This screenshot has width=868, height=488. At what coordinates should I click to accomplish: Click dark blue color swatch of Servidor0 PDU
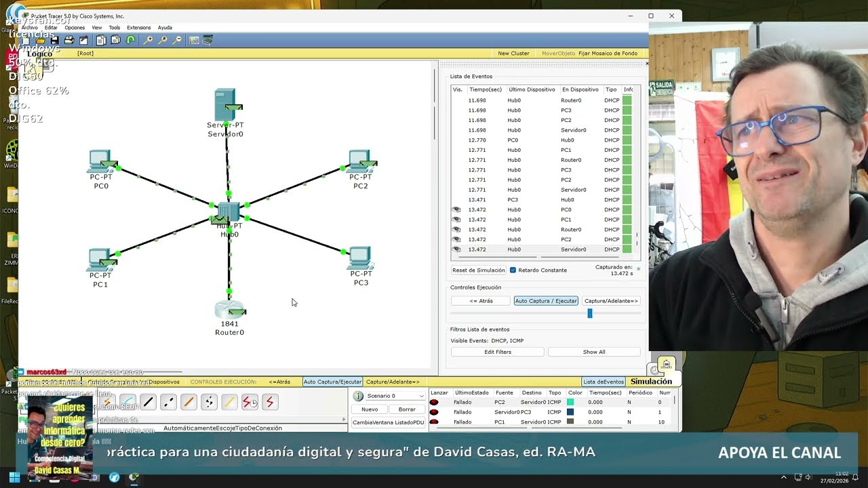pos(571,412)
